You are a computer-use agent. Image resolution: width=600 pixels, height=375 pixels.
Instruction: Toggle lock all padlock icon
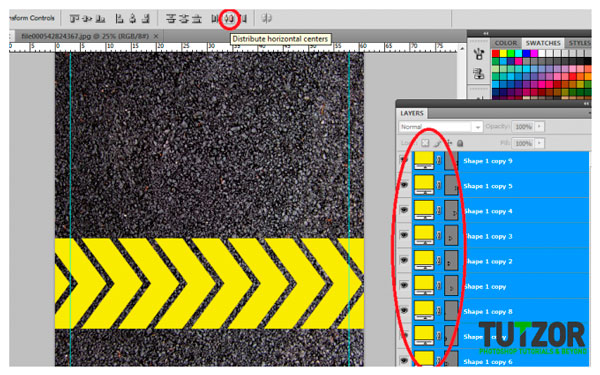[460, 143]
